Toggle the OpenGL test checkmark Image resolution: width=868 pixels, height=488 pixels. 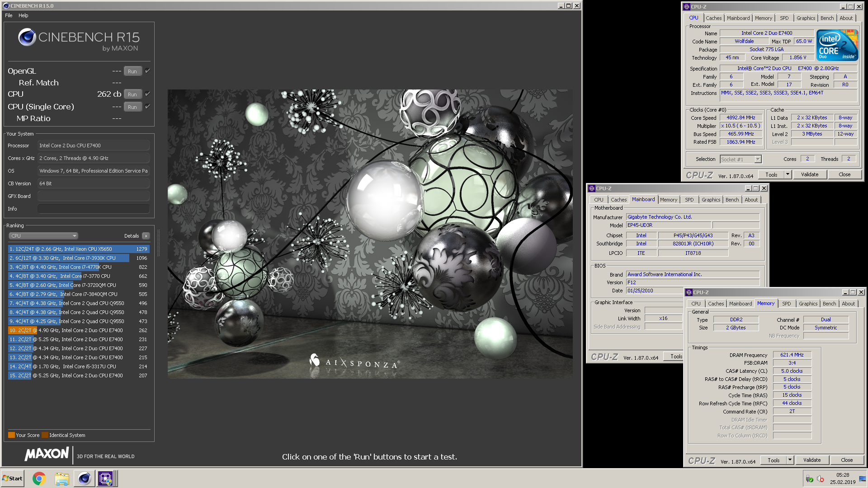[147, 71]
